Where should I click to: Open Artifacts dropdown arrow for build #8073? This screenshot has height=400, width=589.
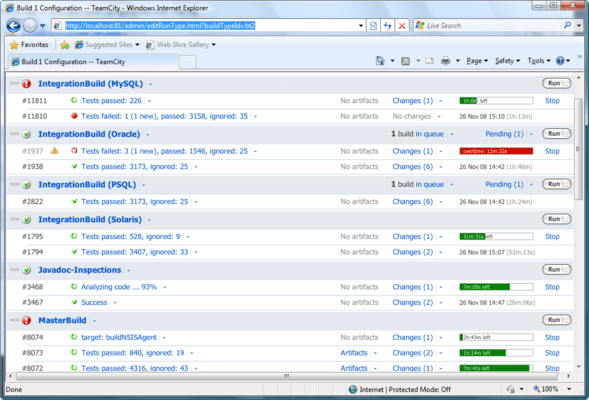pyautogui.click(x=375, y=353)
